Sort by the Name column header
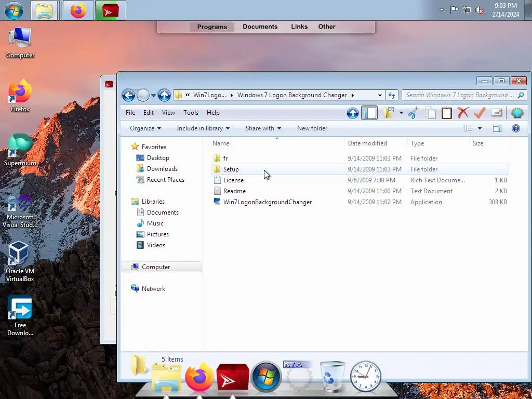The height and width of the screenshot is (399, 532). point(276,143)
